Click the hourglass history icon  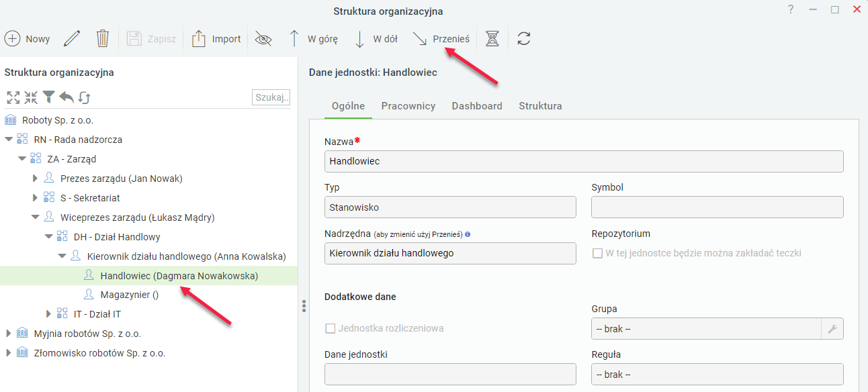click(492, 39)
